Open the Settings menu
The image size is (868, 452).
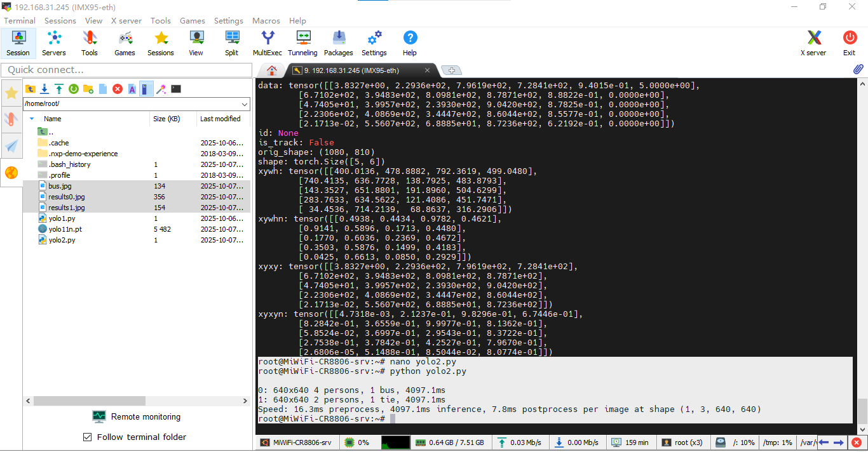(229, 21)
